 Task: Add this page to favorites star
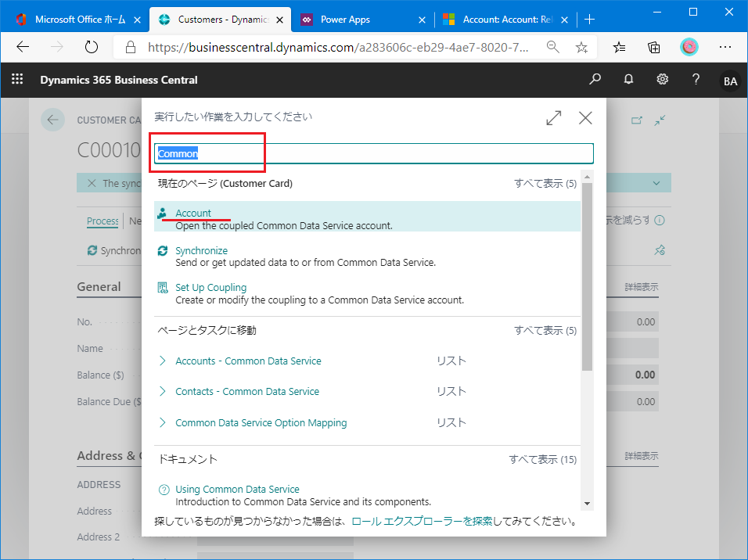pyautogui.click(x=581, y=47)
